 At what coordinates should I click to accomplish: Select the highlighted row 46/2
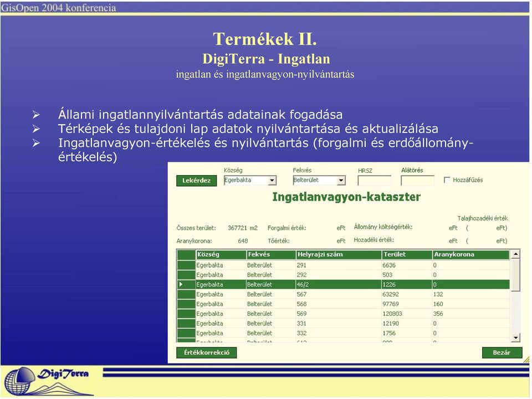pos(343,284)
